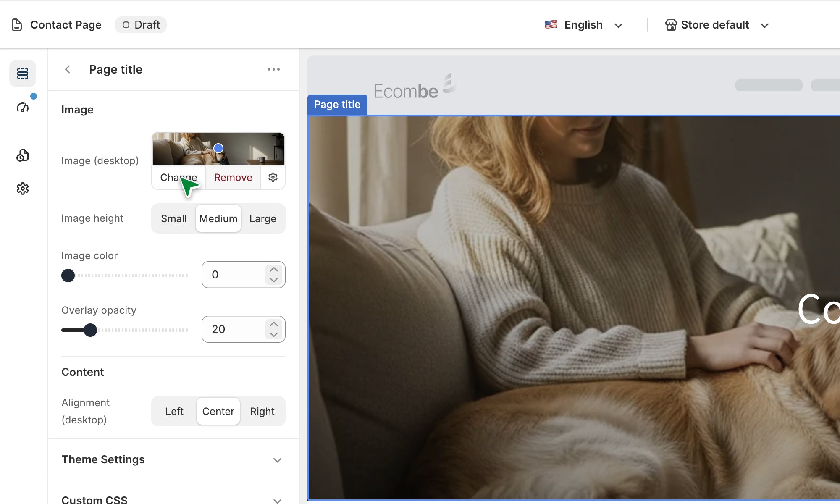The image size is (840, 504).
Task: Open the page speed gauge icon
Action: 23,108
